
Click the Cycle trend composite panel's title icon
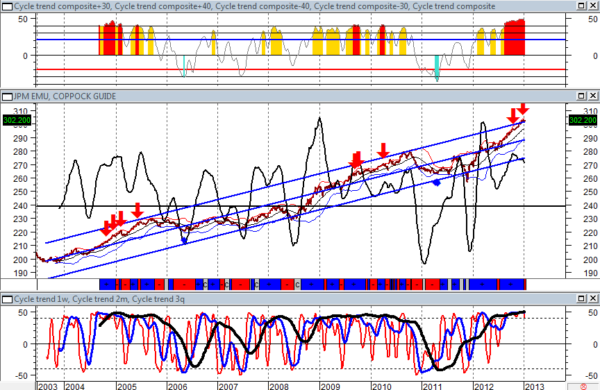7,6
